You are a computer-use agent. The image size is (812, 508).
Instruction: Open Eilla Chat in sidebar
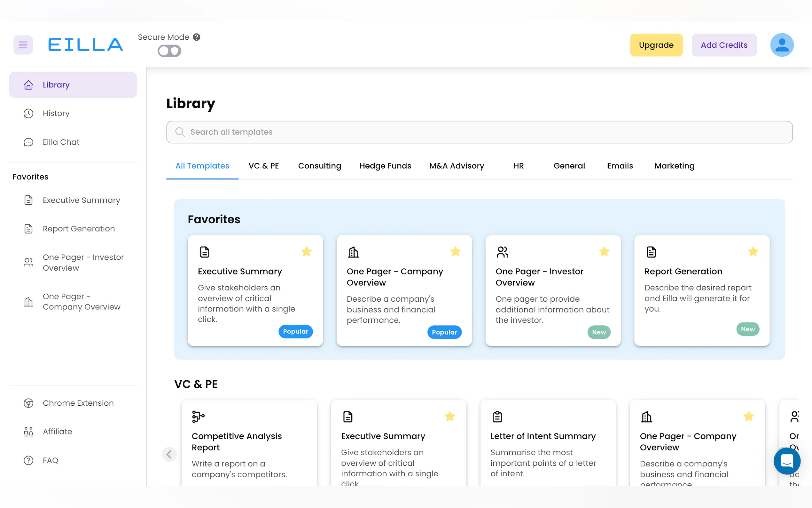pyautogui.click(x=61, y=142)
